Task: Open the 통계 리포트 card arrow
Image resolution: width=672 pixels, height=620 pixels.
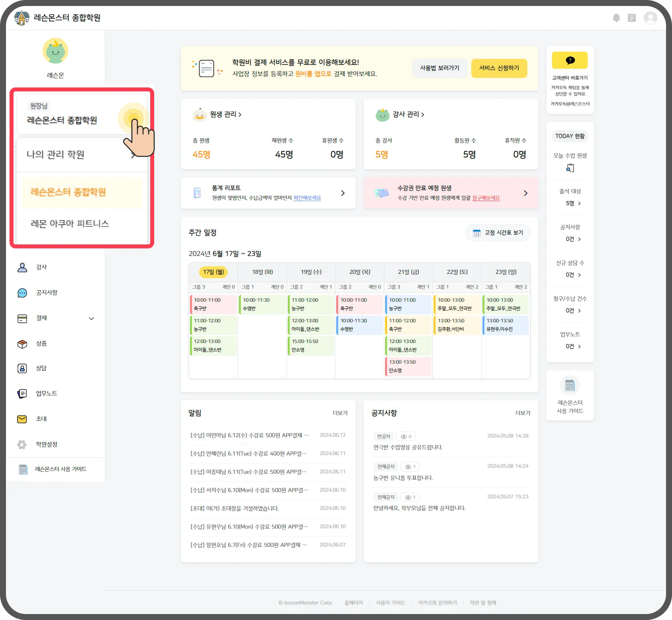Action: (x=343, y=193)
